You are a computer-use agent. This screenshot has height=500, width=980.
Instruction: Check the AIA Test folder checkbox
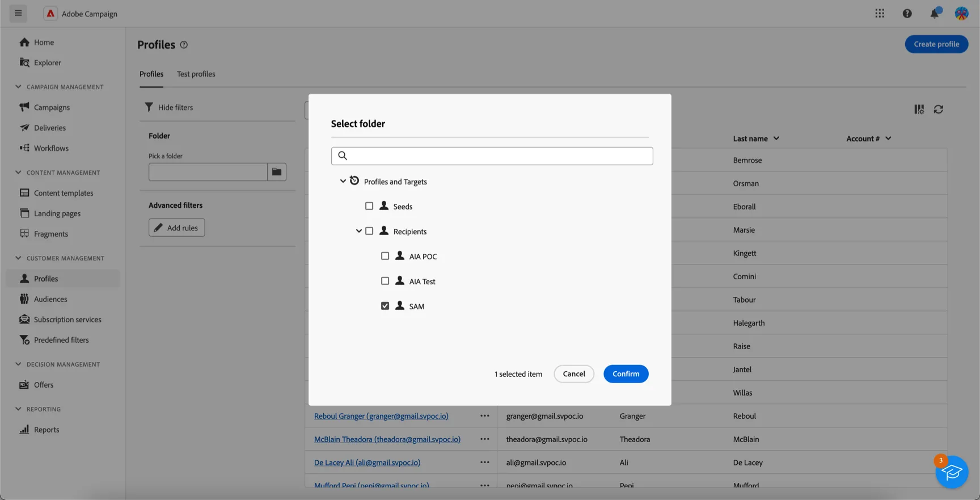click(x=385, y=281)
